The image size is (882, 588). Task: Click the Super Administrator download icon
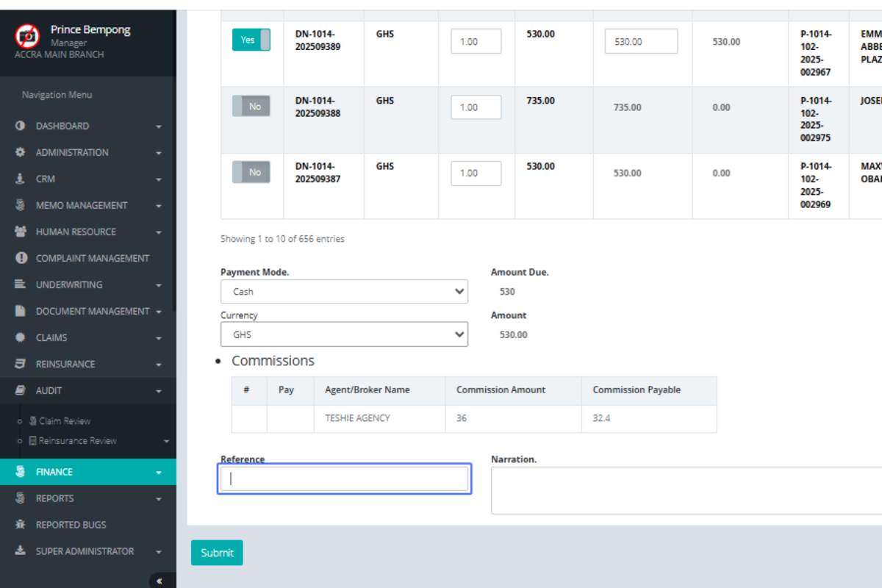pos(21,551)
